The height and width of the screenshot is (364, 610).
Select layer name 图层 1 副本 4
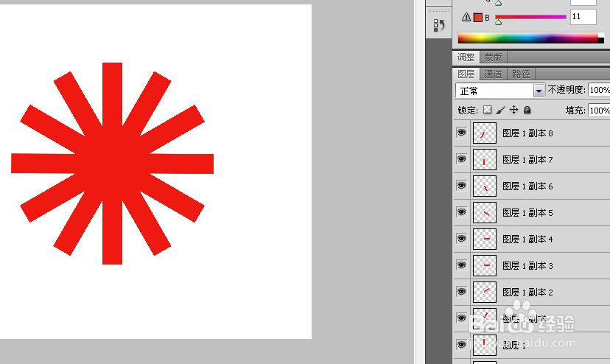click(x=527, y=239)
